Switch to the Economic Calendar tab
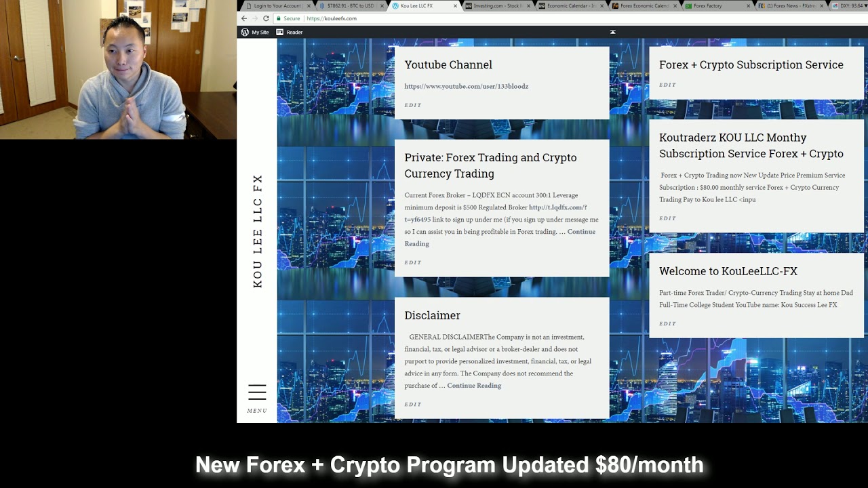This screenshot has height=488, width=868. click(570, 5)
